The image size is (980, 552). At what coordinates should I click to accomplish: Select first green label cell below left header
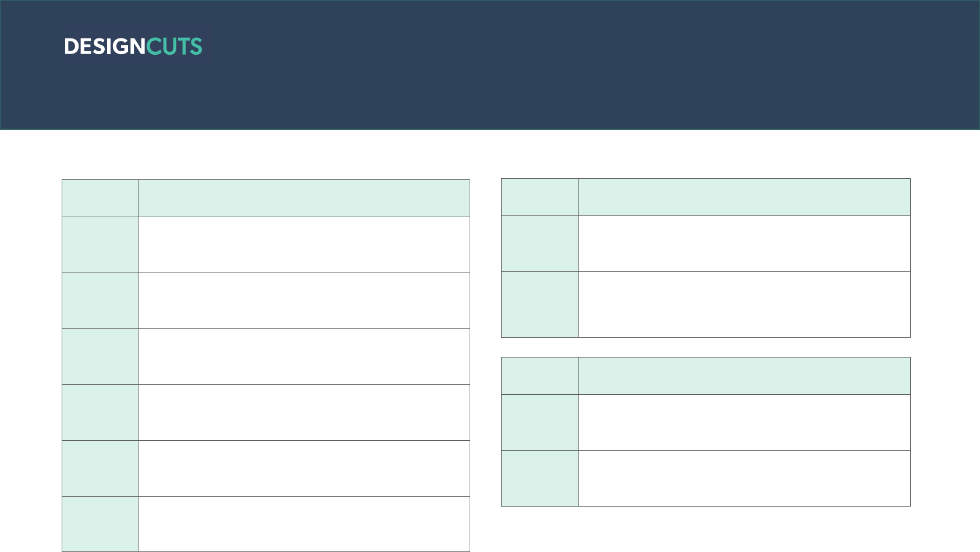tap(100, 245)
